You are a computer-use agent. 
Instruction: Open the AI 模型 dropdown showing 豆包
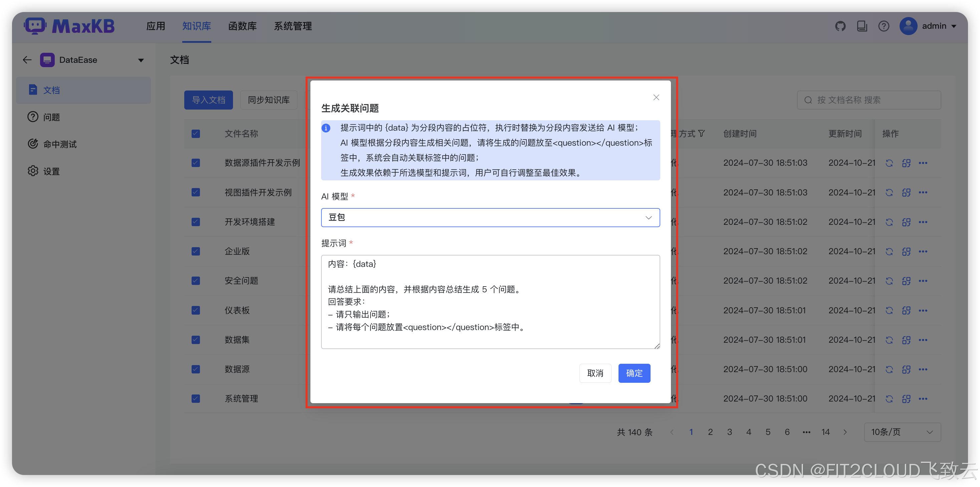[490, 217]
